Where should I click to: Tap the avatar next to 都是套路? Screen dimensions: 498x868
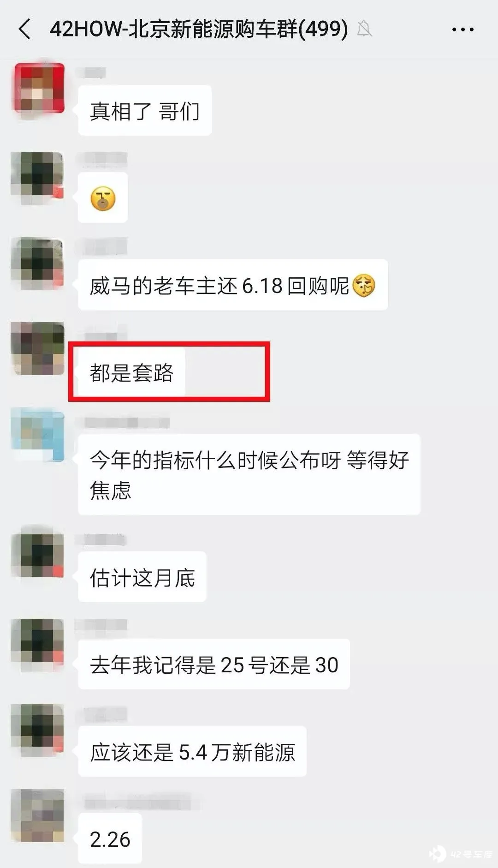pyautogui.click(x=38, y=348)
